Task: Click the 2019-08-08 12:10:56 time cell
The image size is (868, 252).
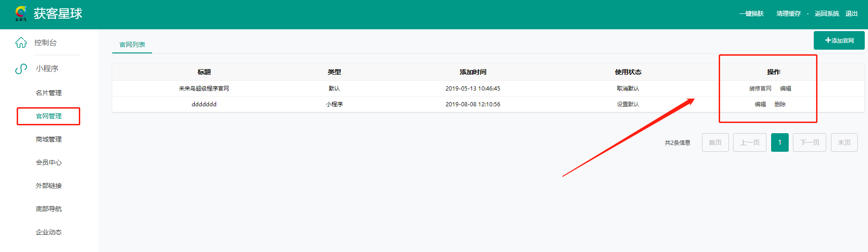Action: click(473, 104)
